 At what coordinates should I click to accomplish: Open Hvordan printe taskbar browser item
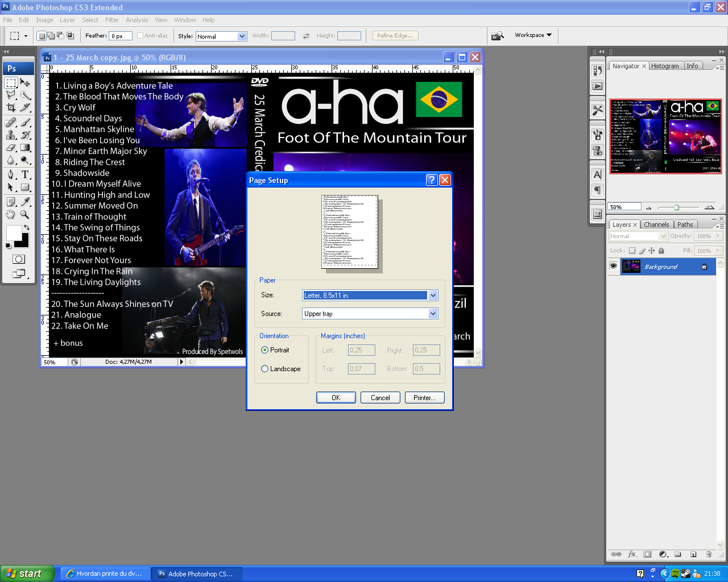tap(105, 574)
